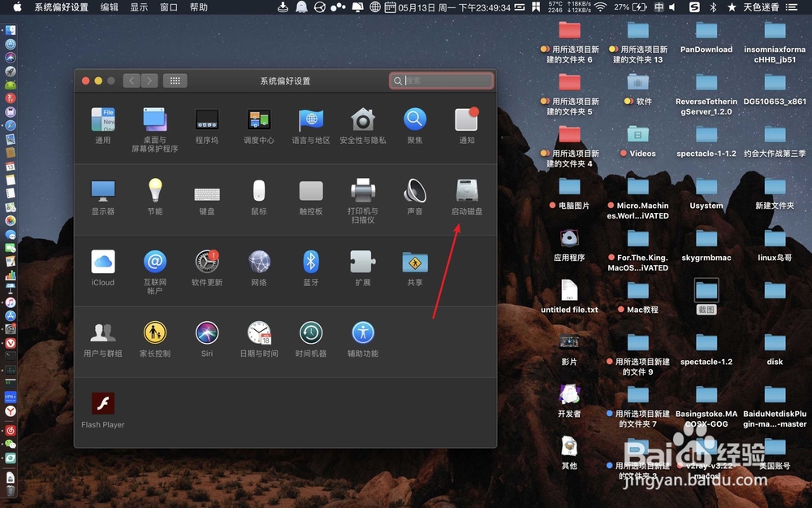Open 时间机器 (Time Machine) pane
This screenshot has width=812, height=508.
[x=311, y=332]
